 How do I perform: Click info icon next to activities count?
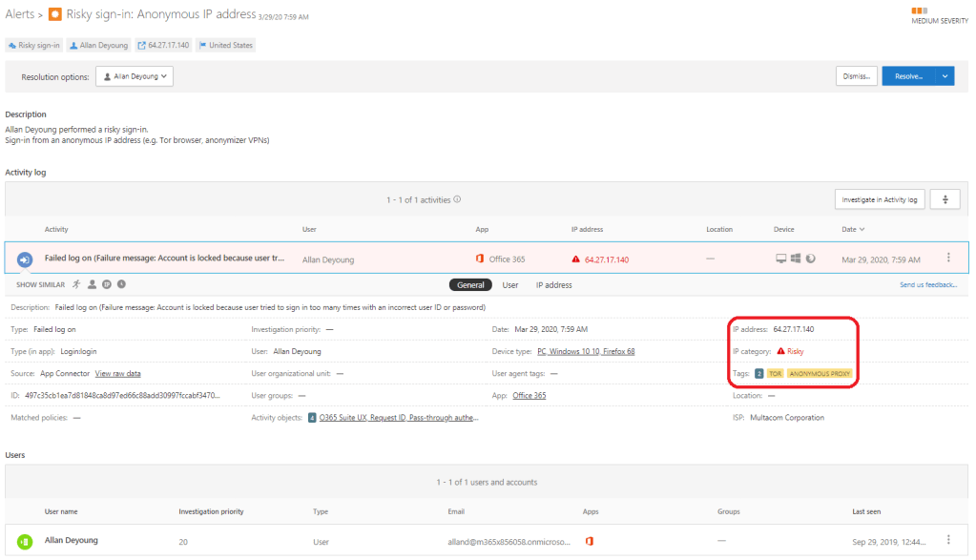(458, 199)
